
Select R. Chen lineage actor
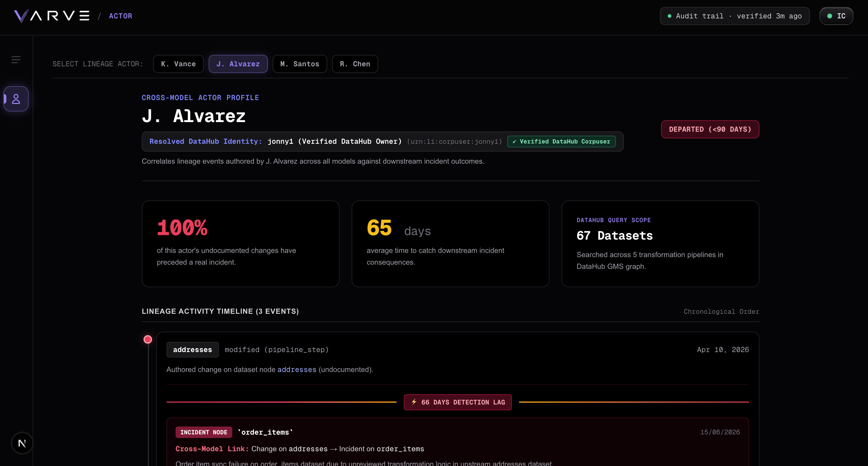point(355,64)
